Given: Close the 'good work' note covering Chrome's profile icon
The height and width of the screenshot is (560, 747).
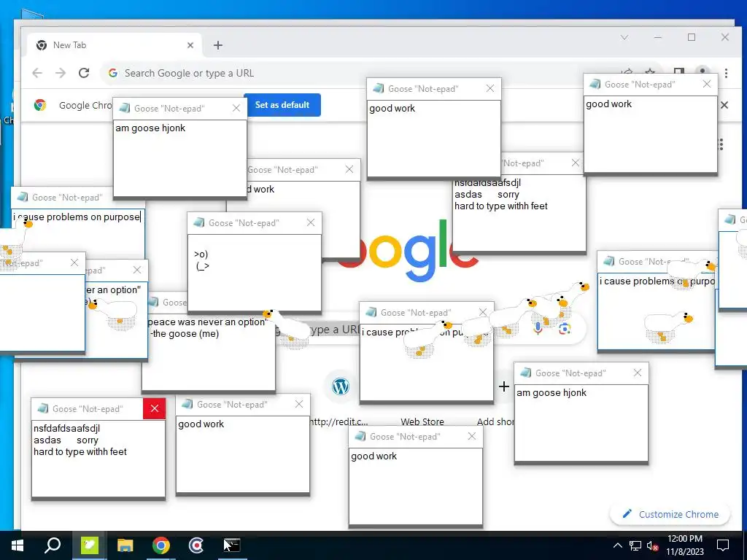Looking at the screenshot, I should [x=706, y=84].
